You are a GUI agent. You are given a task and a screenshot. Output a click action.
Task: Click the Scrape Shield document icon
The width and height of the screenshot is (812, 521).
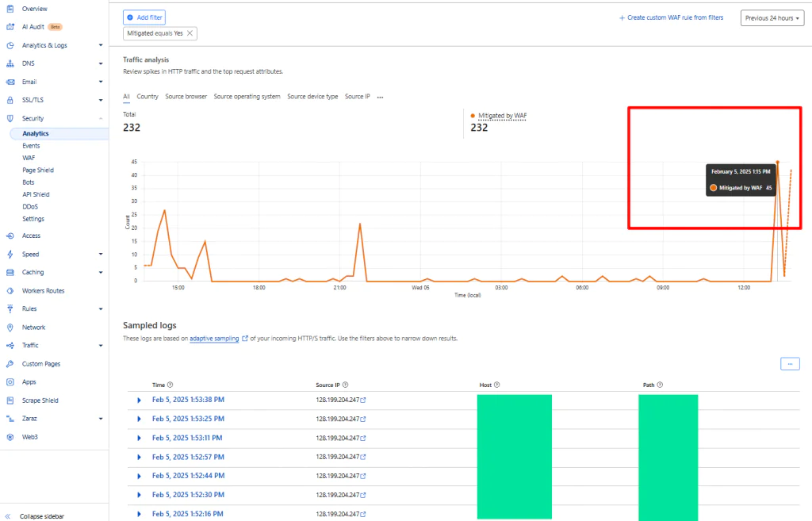tap(10, 400)
